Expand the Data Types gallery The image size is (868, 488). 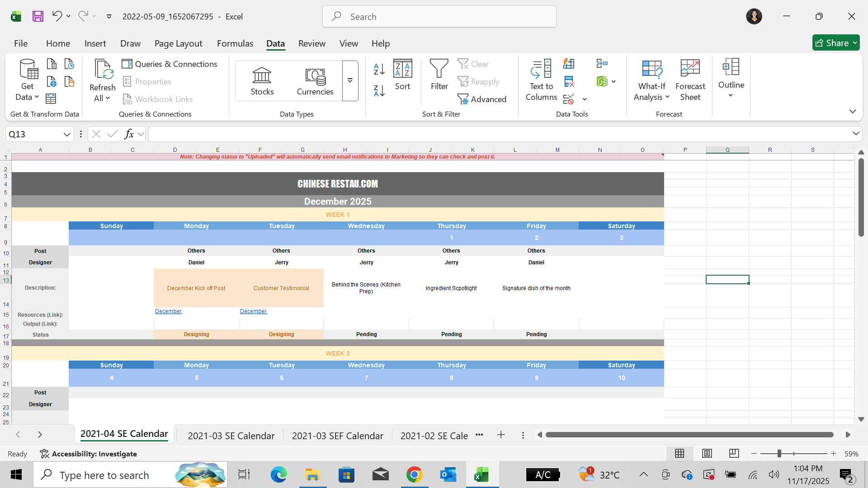[x=350, y=81]
